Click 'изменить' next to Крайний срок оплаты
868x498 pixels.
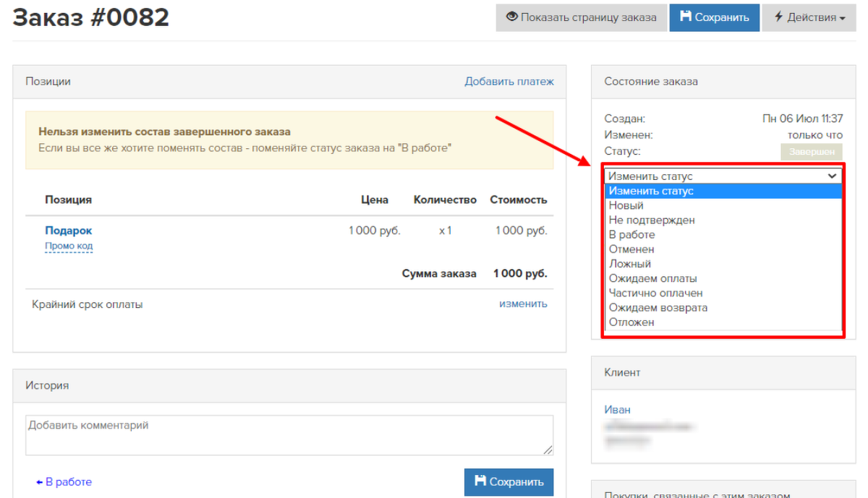point(523,304)
